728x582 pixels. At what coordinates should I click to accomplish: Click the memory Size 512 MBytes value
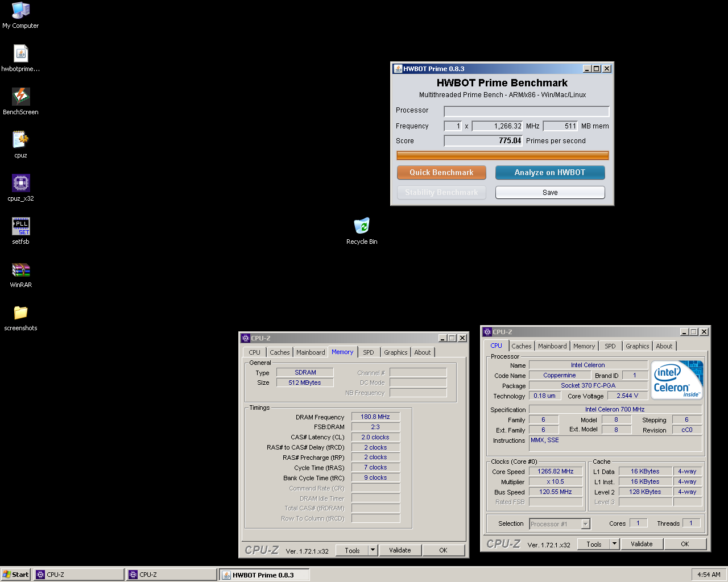click(305, 383)
